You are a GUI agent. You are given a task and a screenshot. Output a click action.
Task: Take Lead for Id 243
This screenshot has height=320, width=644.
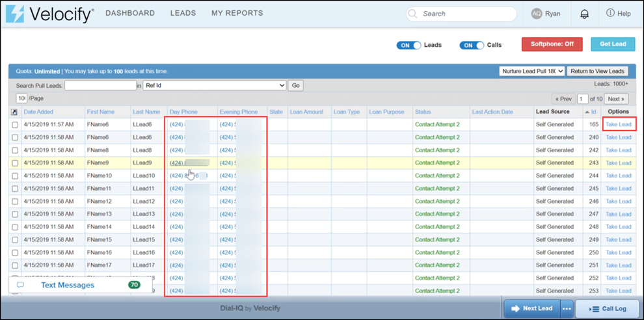619,163
